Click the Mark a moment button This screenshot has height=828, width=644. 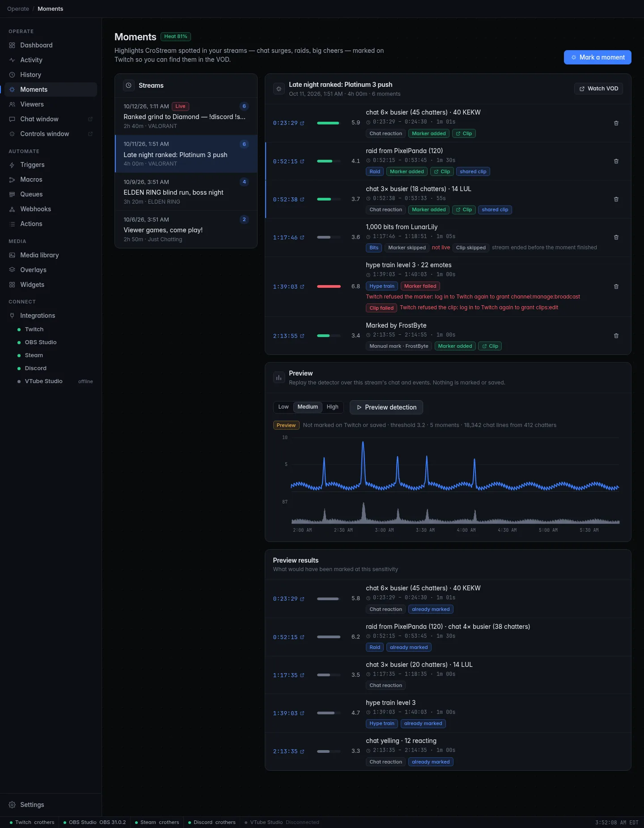597,57
